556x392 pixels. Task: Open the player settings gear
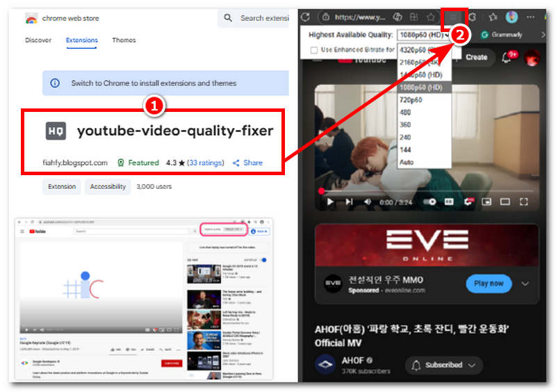click(468, 202)
